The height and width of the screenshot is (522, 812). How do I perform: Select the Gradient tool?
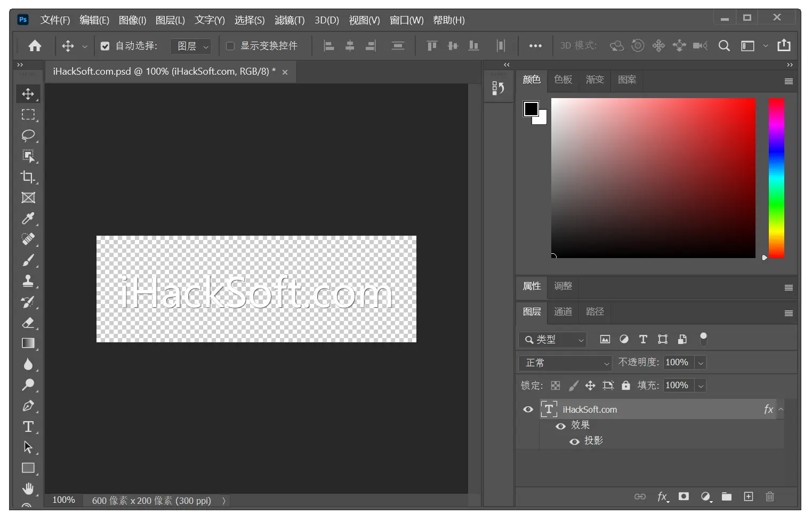[x=28, y=343]
